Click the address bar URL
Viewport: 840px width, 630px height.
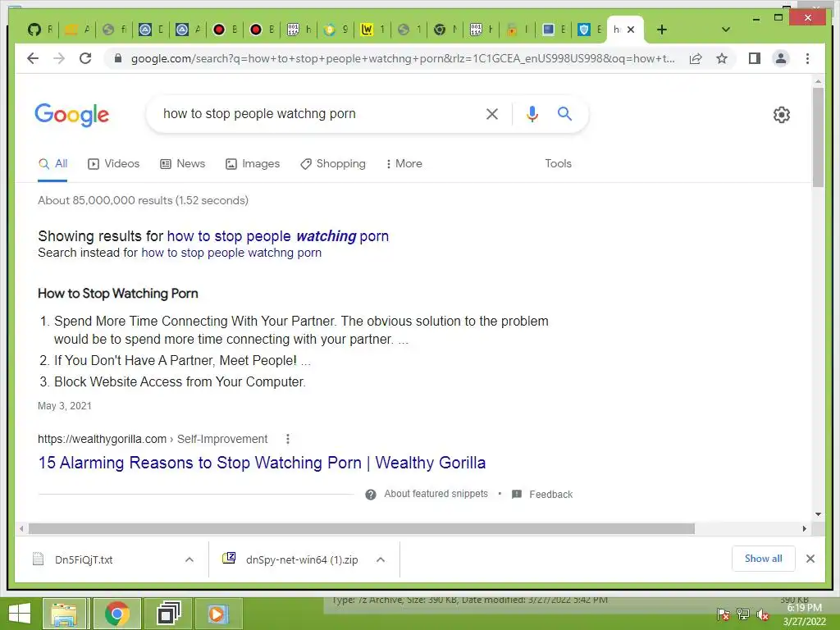[403, 58]
